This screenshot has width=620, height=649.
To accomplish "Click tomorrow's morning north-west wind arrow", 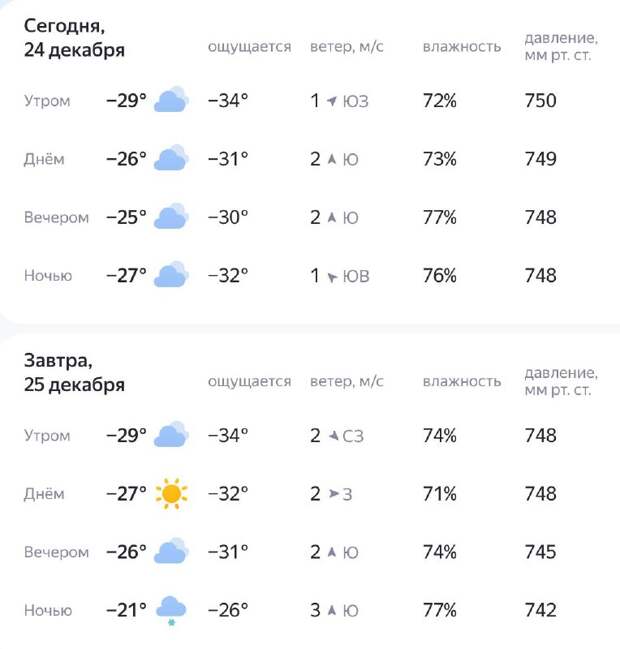I will tap(332, 436).
